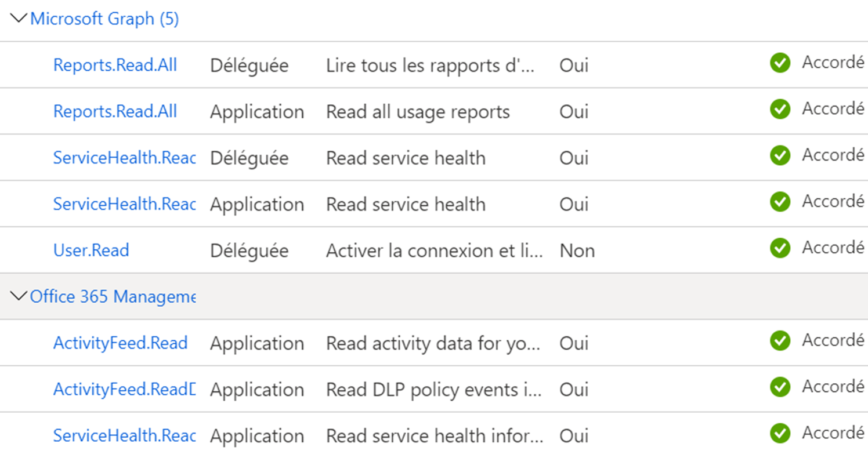
Task: Click the granted icon on delegated ServiceHealth.Read row
Action: pos(780,155)
